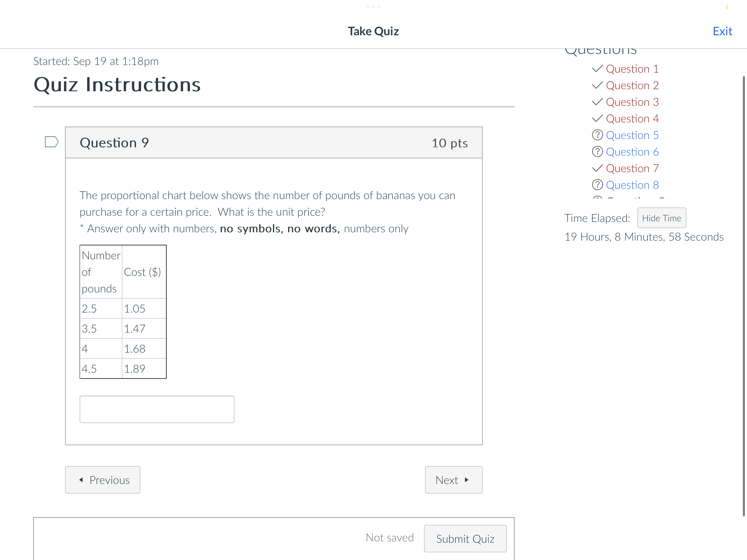This screenshot has height=560, width=747.
Task: Click the checkmark icon beside Question 2
Action: coord(597,85)
